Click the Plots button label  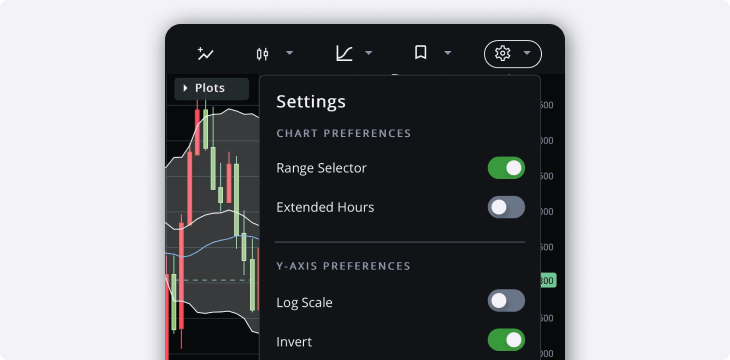[210, 88]
